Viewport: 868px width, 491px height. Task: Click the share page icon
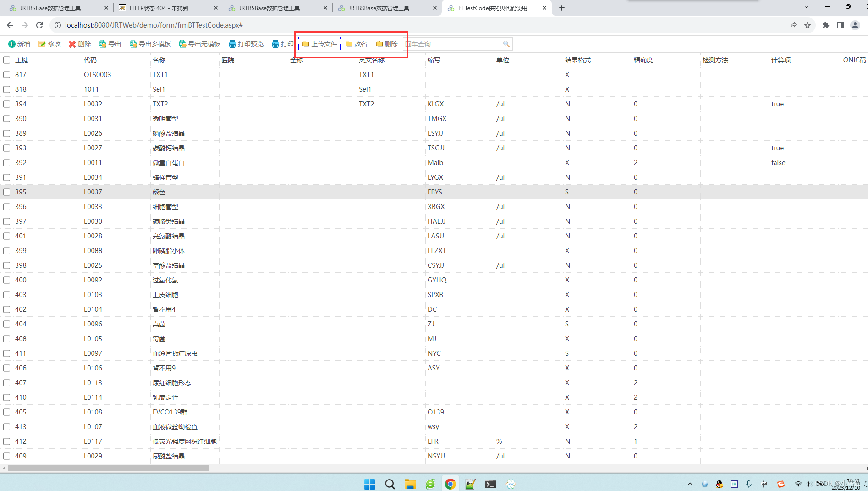792,25
